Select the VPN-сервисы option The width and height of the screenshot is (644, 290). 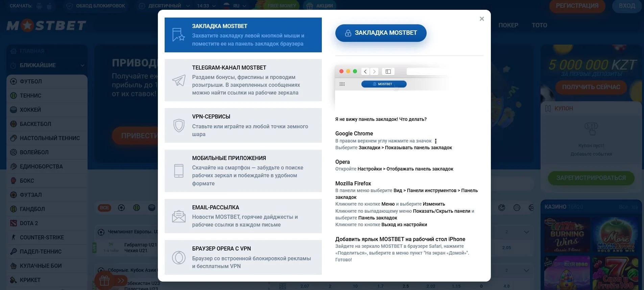[x=243, y=125]
